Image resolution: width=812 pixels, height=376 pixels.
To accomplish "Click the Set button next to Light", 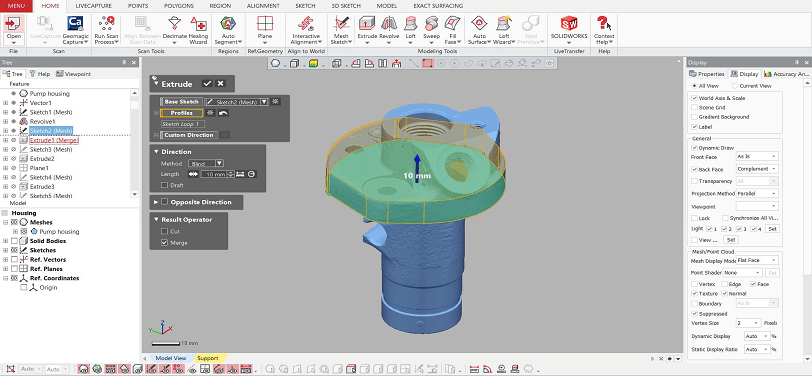I will (x=772, y=228).
